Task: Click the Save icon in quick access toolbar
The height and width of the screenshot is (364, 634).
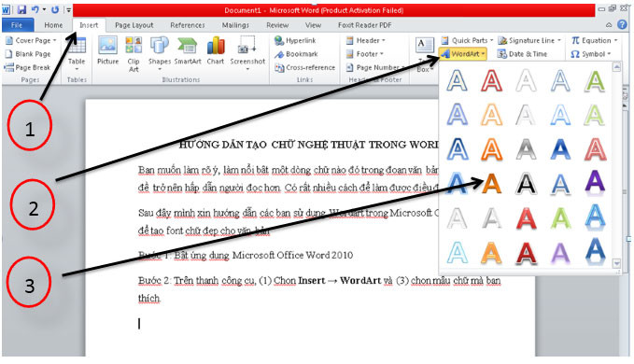Action: [21, 9]
